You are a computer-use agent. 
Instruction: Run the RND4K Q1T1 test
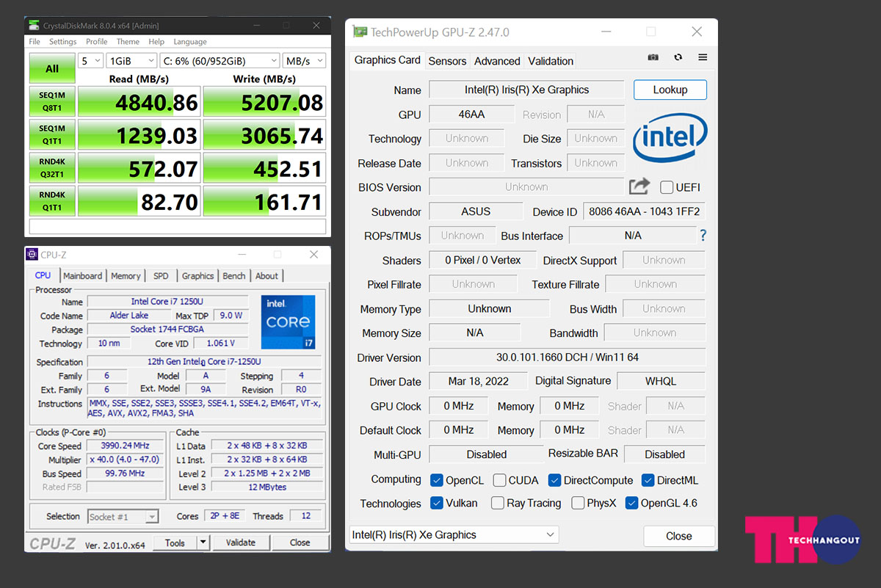click(x=52, y=201)
